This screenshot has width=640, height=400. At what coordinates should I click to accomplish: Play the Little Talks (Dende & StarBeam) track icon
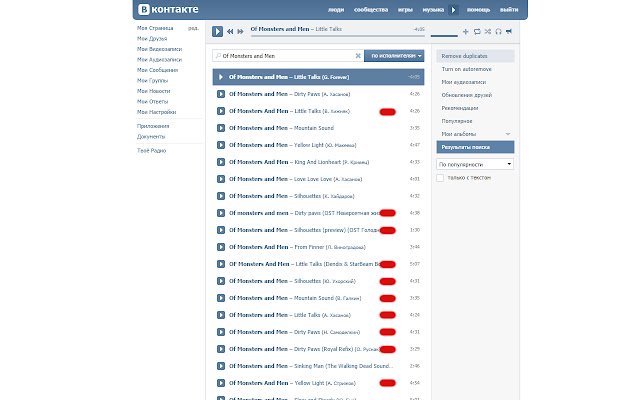[221, 264]
